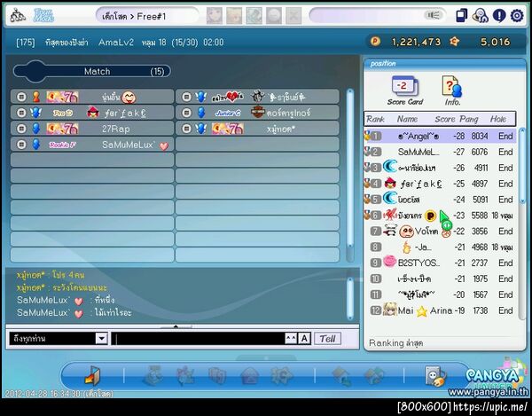Image resolution: width=532 pixels, height=416 pixels.
Task: Click the Hole column header
Action: (x=497, y=119)
